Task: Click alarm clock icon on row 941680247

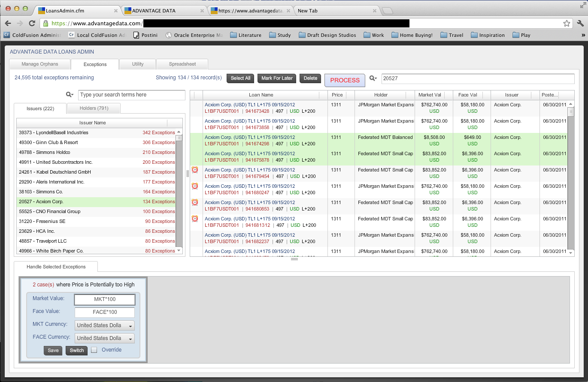Action: click(195, 186)
